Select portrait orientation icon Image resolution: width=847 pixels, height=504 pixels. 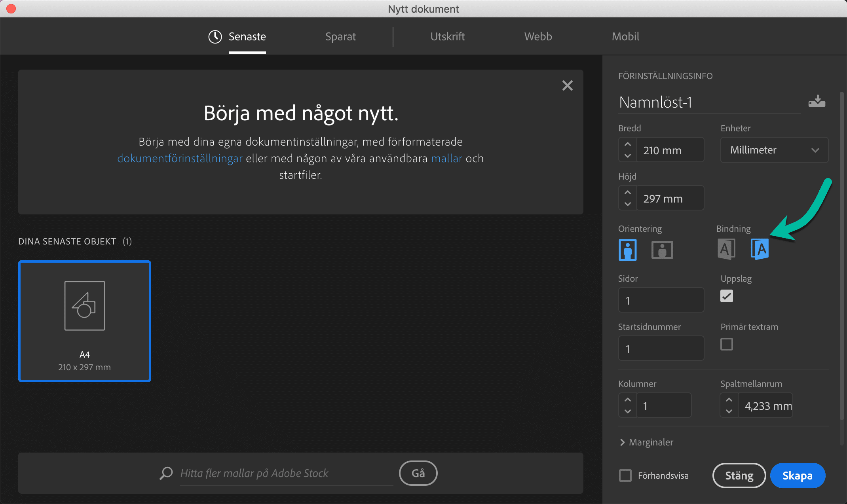[x=628, y=250]
